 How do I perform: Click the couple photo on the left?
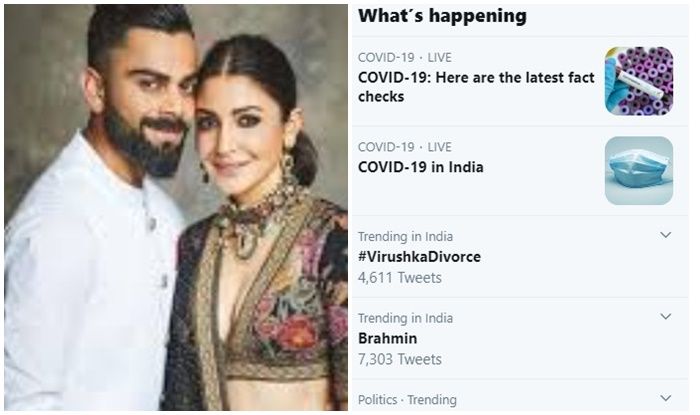[x=176, y=208]
